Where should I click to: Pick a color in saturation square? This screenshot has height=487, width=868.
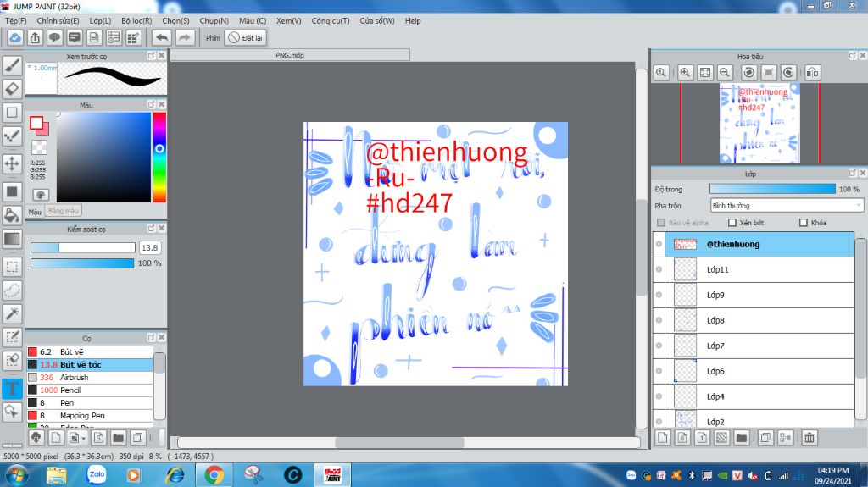[103, 158]
